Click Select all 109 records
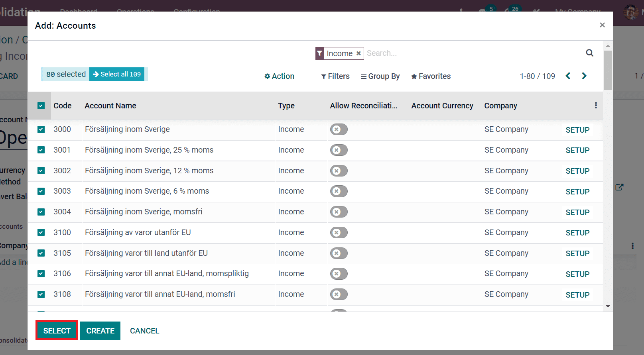 (x=117, y=74)
